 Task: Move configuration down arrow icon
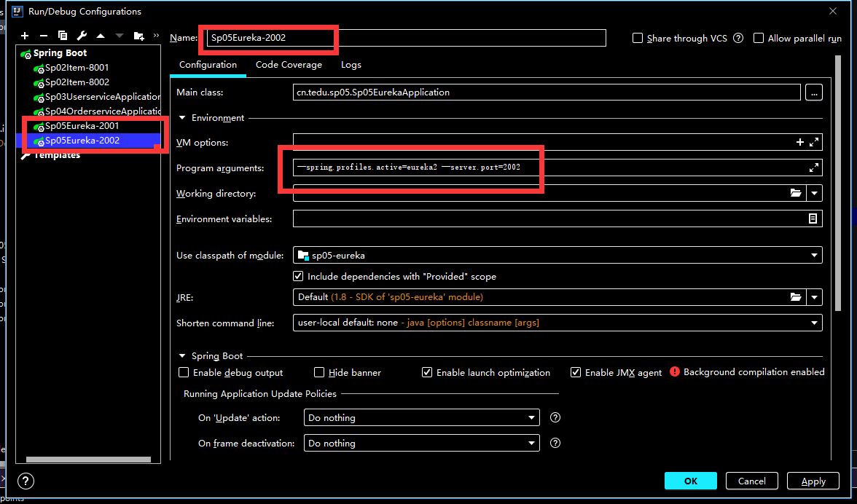120,36
